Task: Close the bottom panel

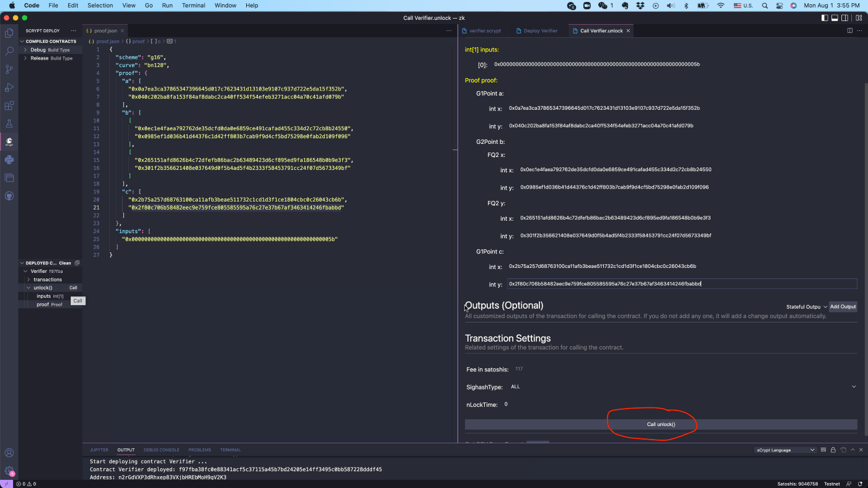Action: (x=861, y=450)
